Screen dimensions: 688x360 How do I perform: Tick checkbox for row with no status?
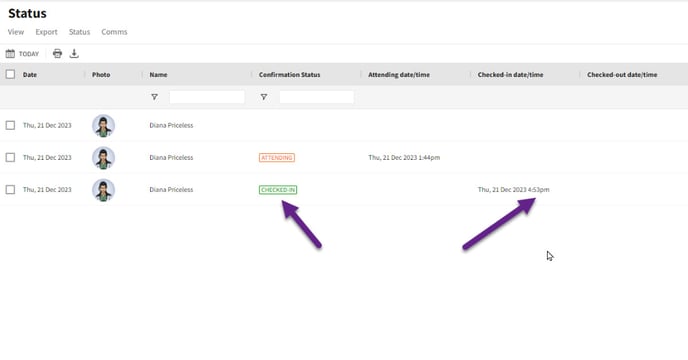[x=10, y=125]
